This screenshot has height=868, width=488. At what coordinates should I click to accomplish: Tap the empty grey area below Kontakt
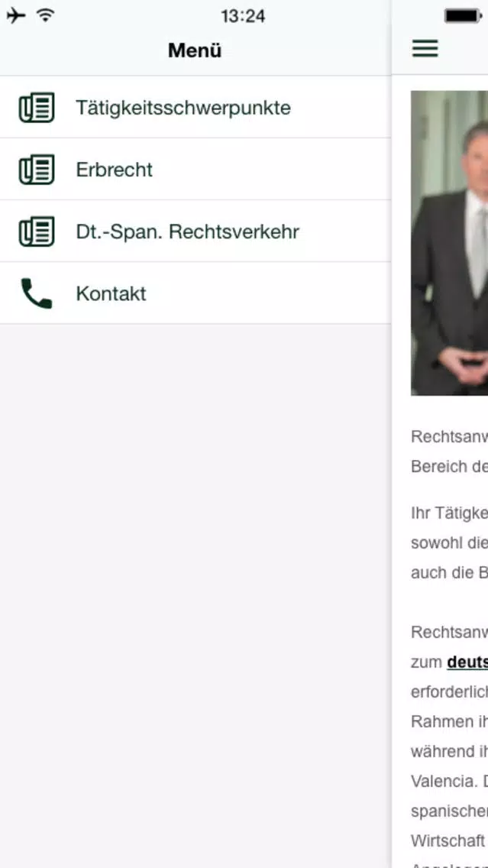196,596
